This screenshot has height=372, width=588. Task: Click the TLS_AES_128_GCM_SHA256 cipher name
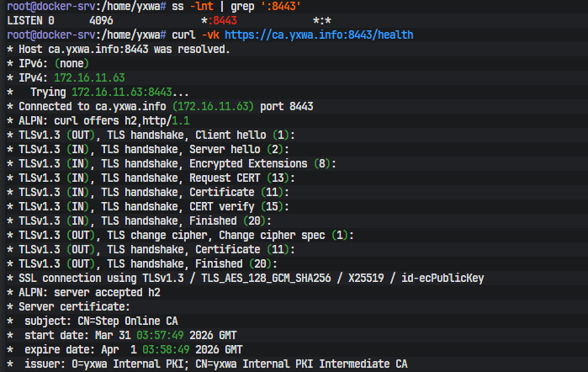(x=338, y=278)
